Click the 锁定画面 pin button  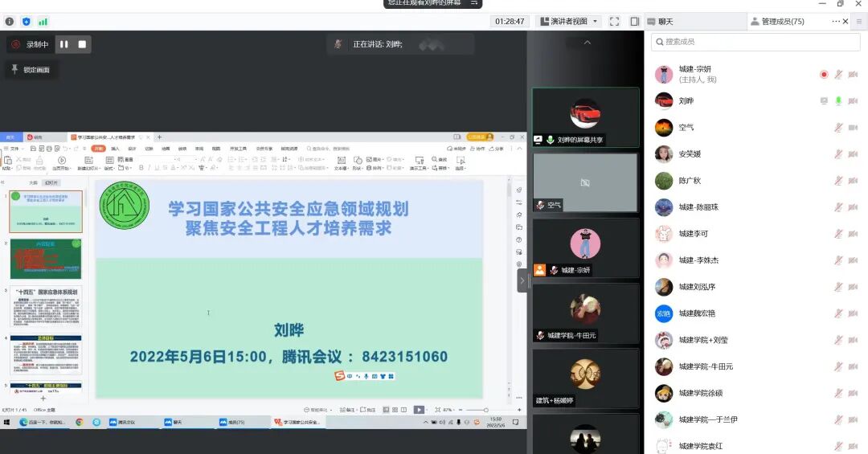31,70
